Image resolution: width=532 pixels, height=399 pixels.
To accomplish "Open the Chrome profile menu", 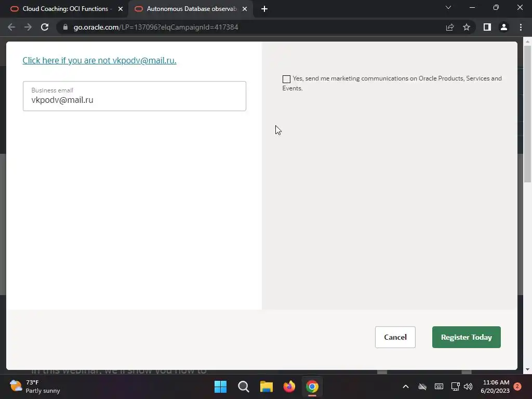I will [504, 27].
